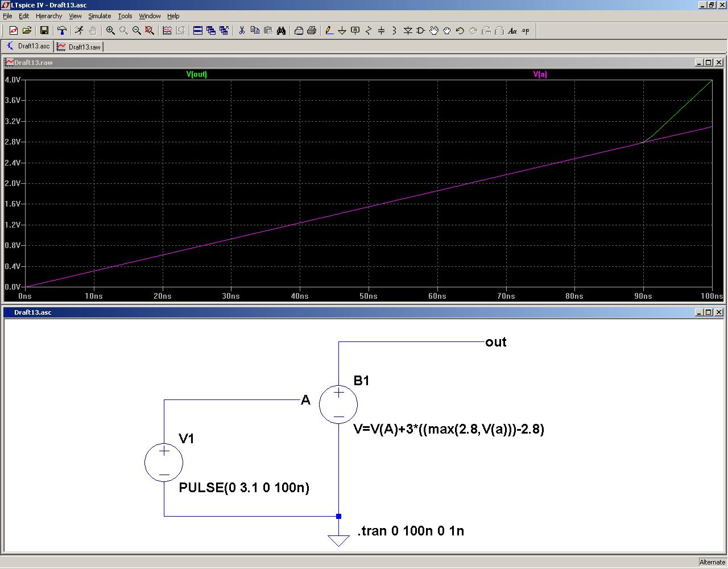Select the Label Net tool

355,31
